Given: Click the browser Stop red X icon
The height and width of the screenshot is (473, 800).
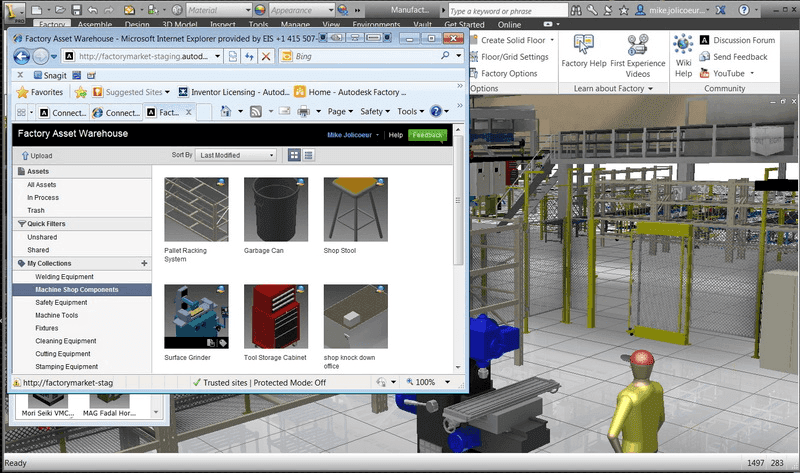Looking at the screenshot, I should point(266,56).
